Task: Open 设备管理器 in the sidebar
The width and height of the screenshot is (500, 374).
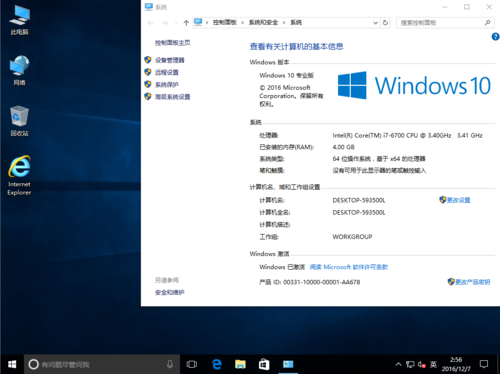Action: [169, 60]
